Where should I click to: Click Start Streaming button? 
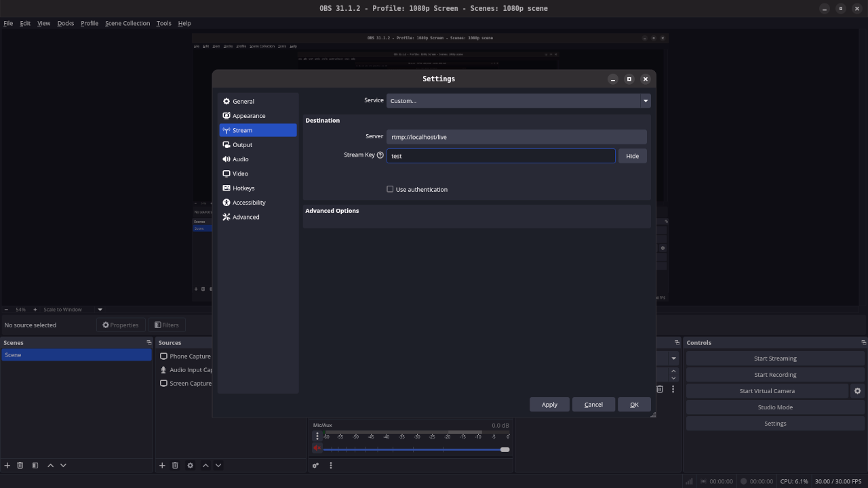[x=775, y=359]
